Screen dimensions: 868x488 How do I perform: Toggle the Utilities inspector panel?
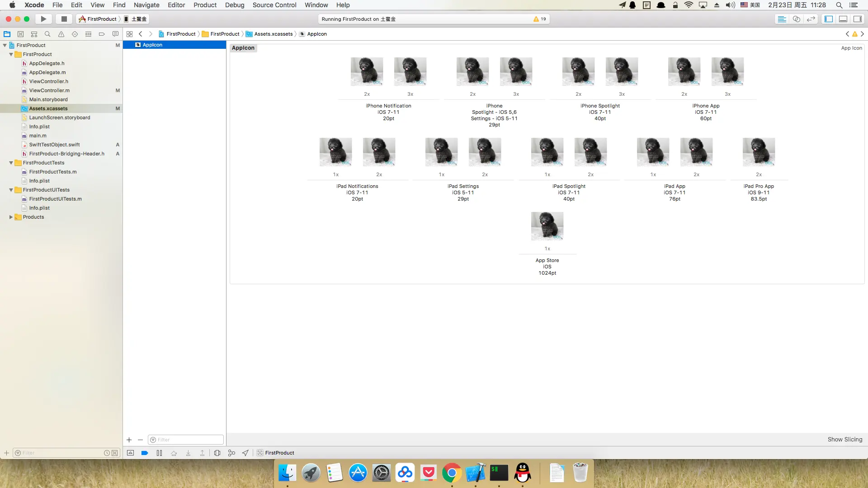[857, 19]
